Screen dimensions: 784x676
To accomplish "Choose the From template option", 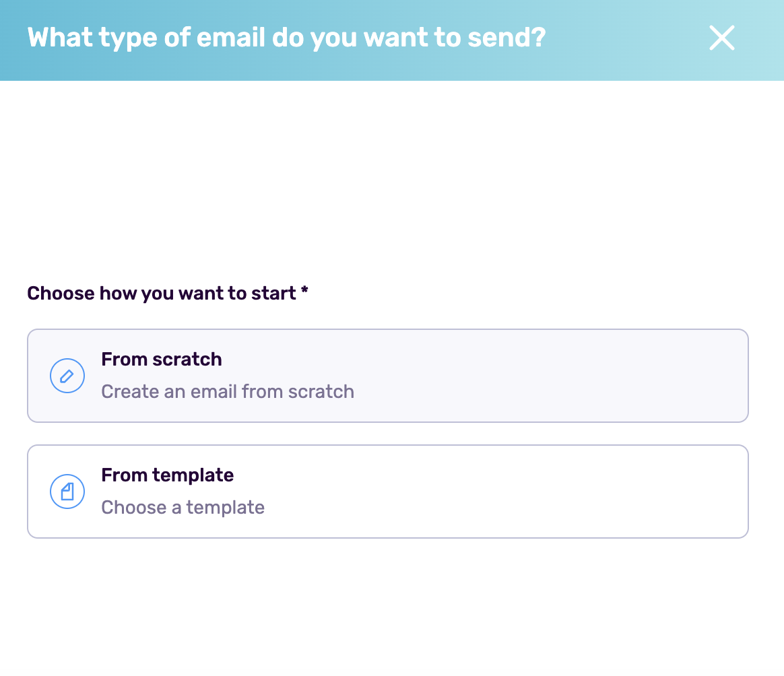I will tap(387, 491).
